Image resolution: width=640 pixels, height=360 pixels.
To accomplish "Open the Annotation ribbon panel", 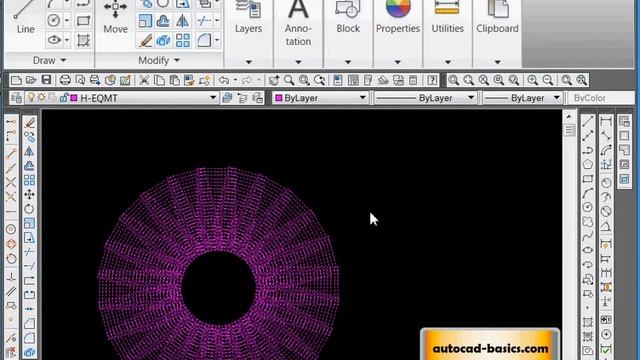I will [x=298, y=33].
